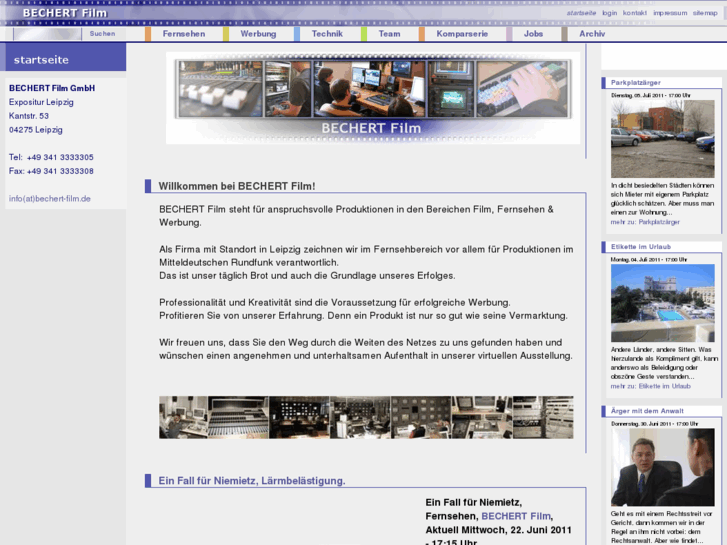Open the Ärger mit dem Anwalt news heading
Image resolution: width=727 pixels, height=545 pixels.
(x=647, y=411)
